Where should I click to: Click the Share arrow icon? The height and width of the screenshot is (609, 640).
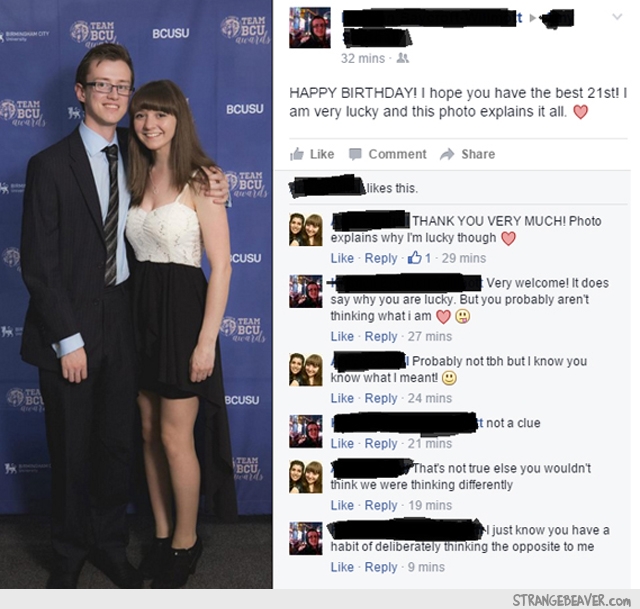click(x=447, y=154)
